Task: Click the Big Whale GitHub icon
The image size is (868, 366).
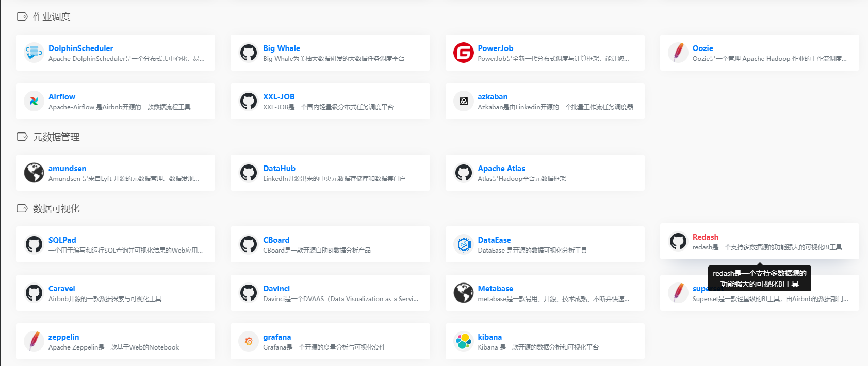Action: [x=249, y=53]
